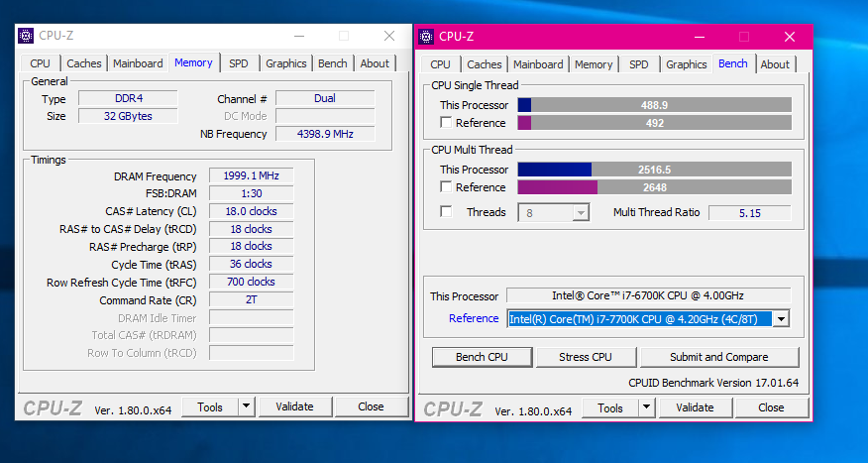This screenshot has height=463, width=868.
Task: Open the Caches tab in left window
Action: [x=84, y=63]
